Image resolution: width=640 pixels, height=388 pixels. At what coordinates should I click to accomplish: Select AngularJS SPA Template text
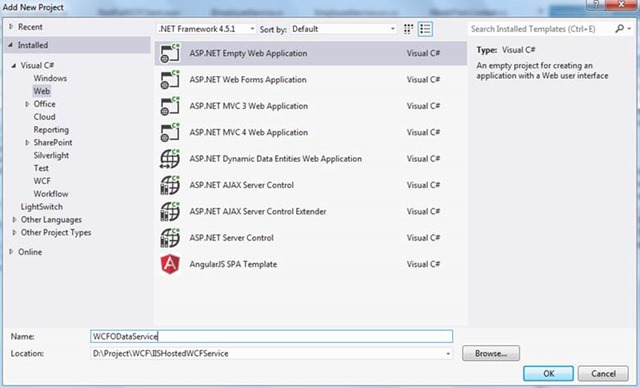coord(233,264)
